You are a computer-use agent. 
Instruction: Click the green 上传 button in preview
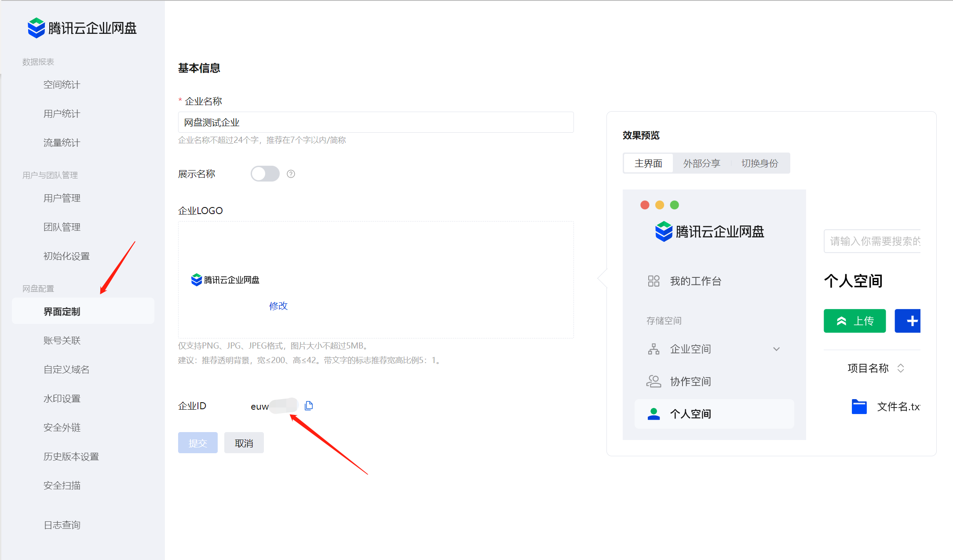(854, 321)
